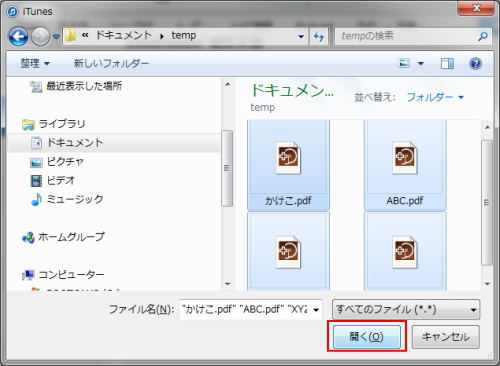The width and height of the screenshot is (500, 366).
Task: Click the file list scrollbar thumb
Action: (x=487, y=203)
